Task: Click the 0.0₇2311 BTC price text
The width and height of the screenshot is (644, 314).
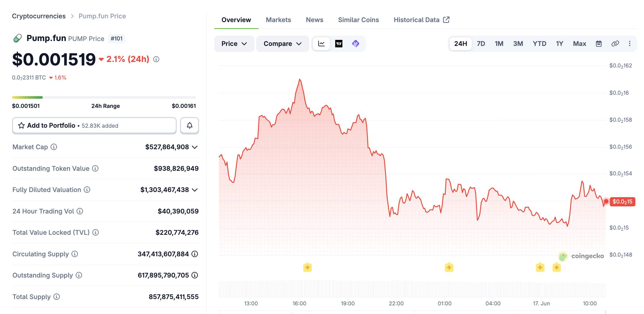Action: tap(29, 77)
